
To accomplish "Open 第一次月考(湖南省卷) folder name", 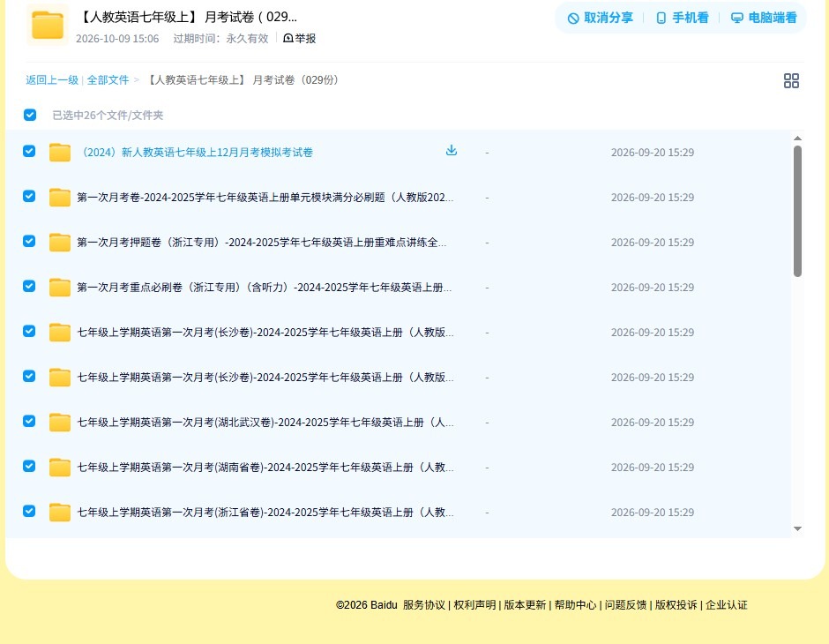I will click(265, 467).
